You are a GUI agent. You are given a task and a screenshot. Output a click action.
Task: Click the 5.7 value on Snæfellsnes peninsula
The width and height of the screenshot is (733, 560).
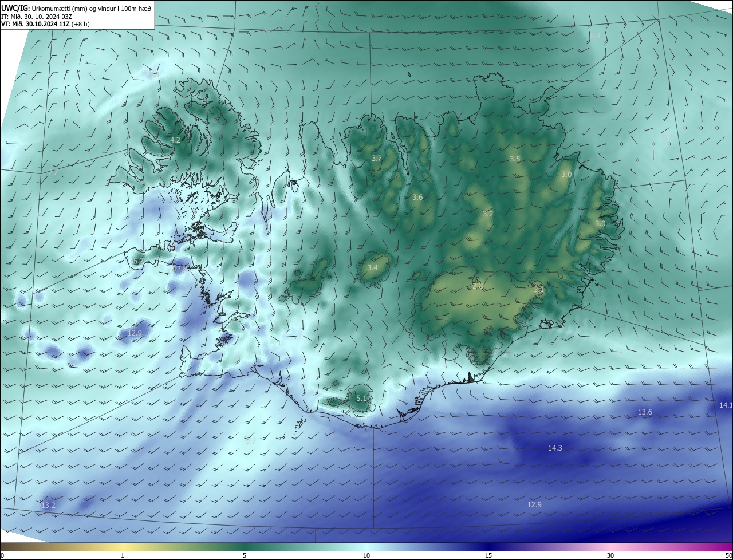click(138, 261)
